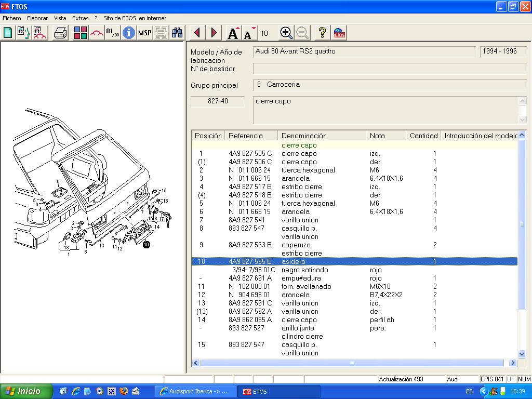Open the ? help menu
The width and height of the screenshot is (532, 399).
[x=96, y=18]
